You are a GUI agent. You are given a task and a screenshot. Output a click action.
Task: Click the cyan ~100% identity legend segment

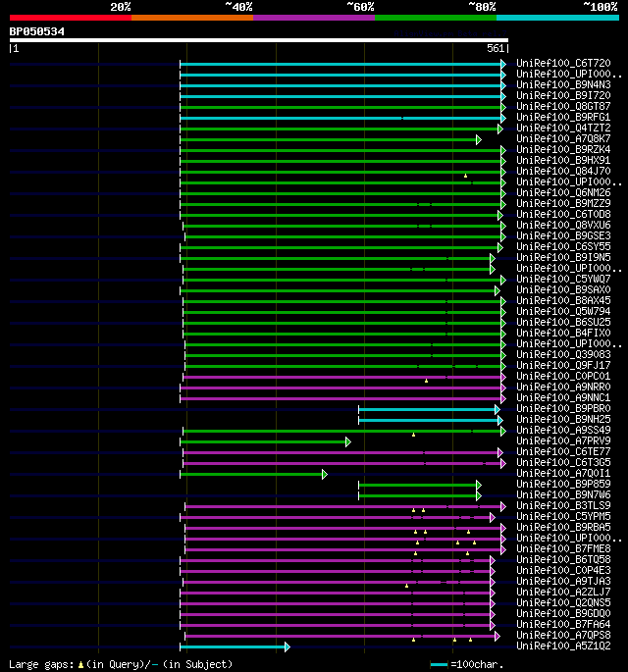tap(557, 18)
